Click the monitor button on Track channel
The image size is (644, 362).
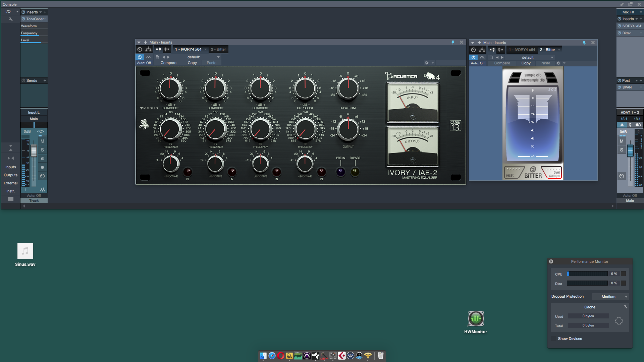pyautogui.click(x=42, y=159)
